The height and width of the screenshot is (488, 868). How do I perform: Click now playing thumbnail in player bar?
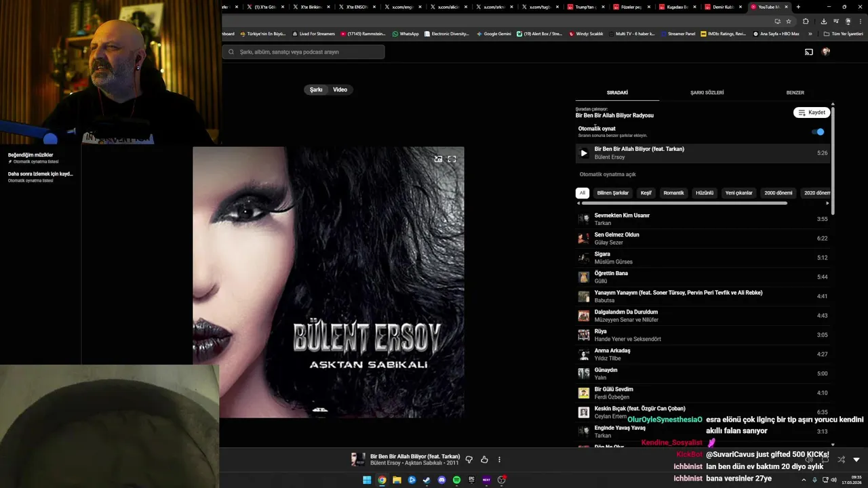point(357,460)
